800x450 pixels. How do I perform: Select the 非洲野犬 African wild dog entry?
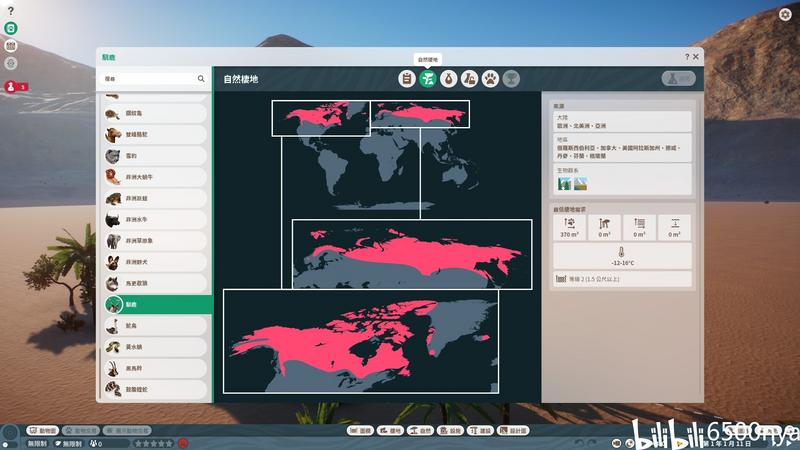[x=155, y=262]
